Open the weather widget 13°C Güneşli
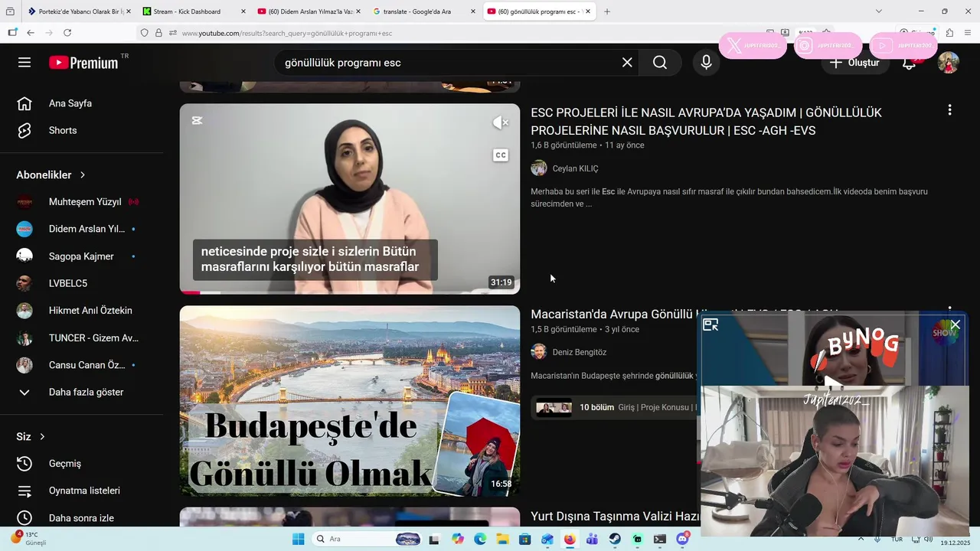This screenshot has height=551, width=980. [29, 539]
